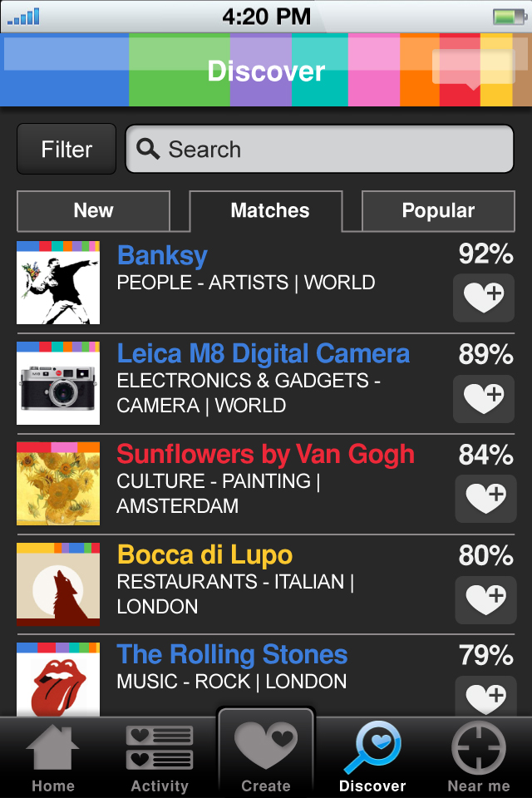
Task: Open The Rolling Stones title link
Action: [x=232, y=654]
